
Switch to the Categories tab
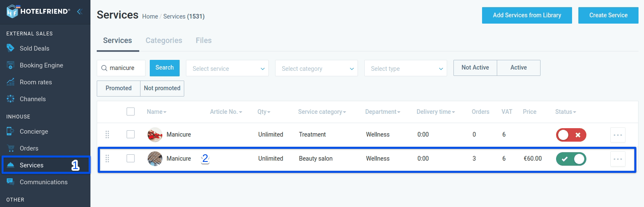pos(164,40)
